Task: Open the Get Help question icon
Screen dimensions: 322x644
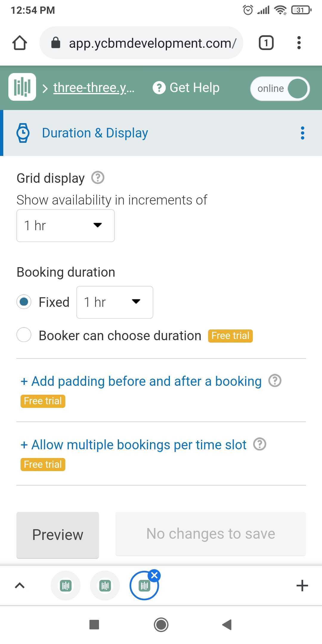Action: [x=159, y=88]
